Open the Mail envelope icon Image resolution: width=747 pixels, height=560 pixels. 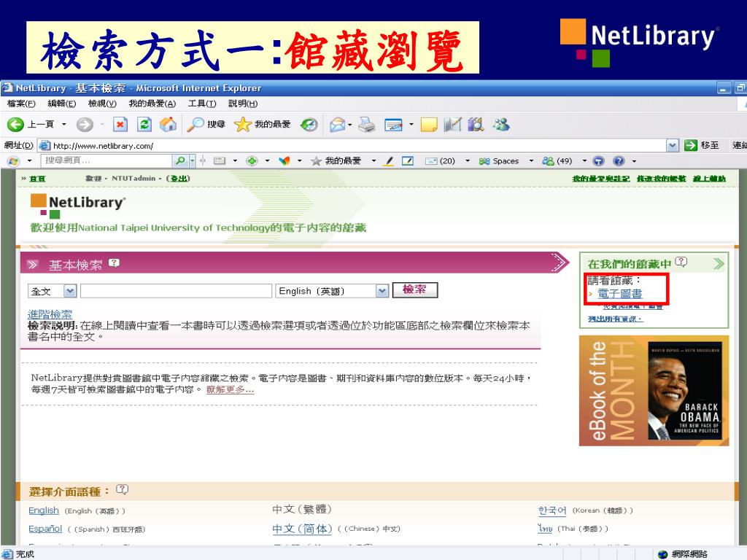[x=337, y=125]
